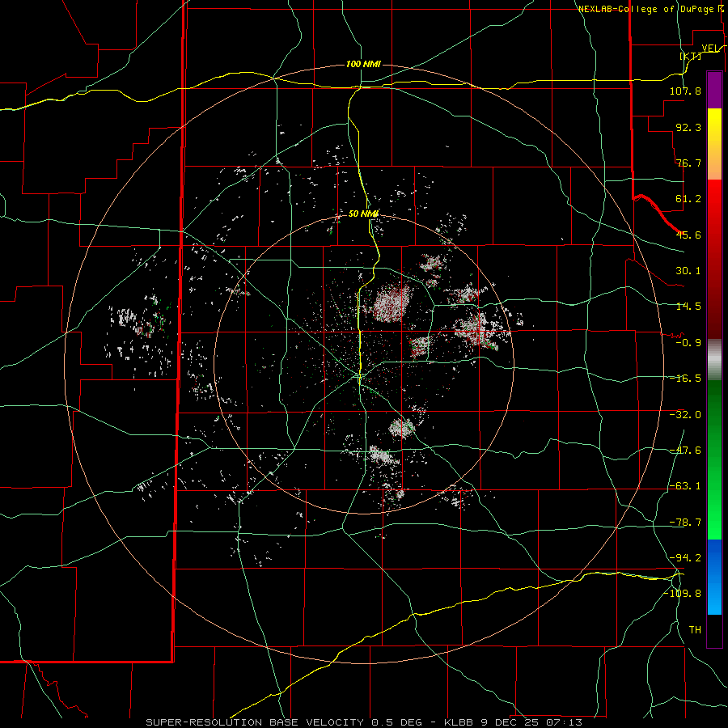The width and height of the screenshot is (728, 728).
Task: Click the -0.9 legend value
Action: click(688, 342)
